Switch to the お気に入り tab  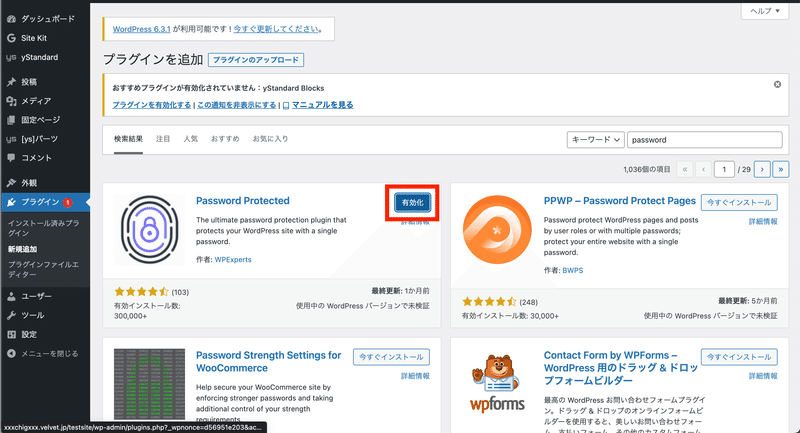coord(270,139)
